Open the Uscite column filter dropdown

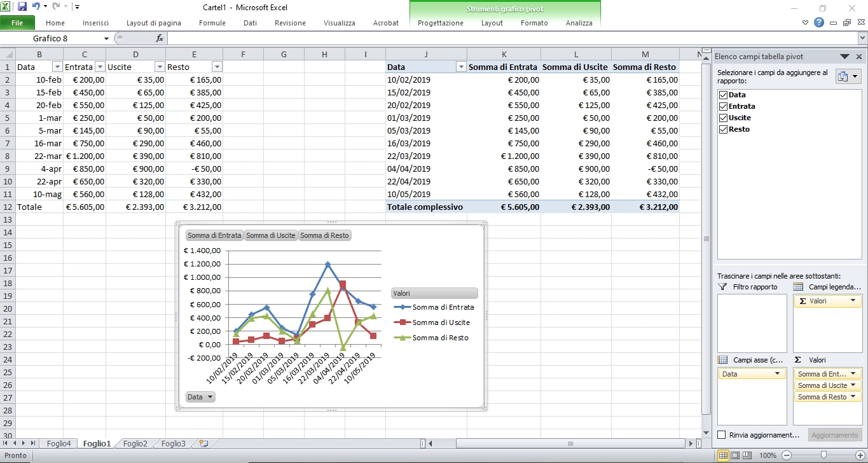[160, 67]
